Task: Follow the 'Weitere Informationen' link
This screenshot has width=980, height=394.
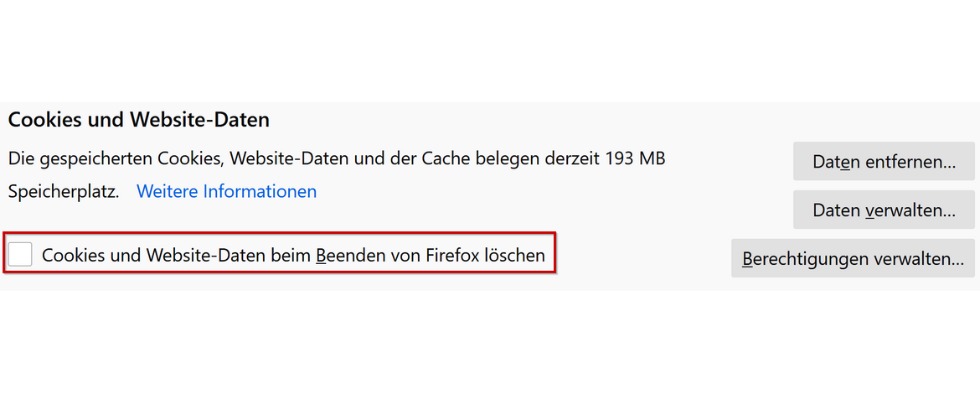Action: click(x=226, y=191)
